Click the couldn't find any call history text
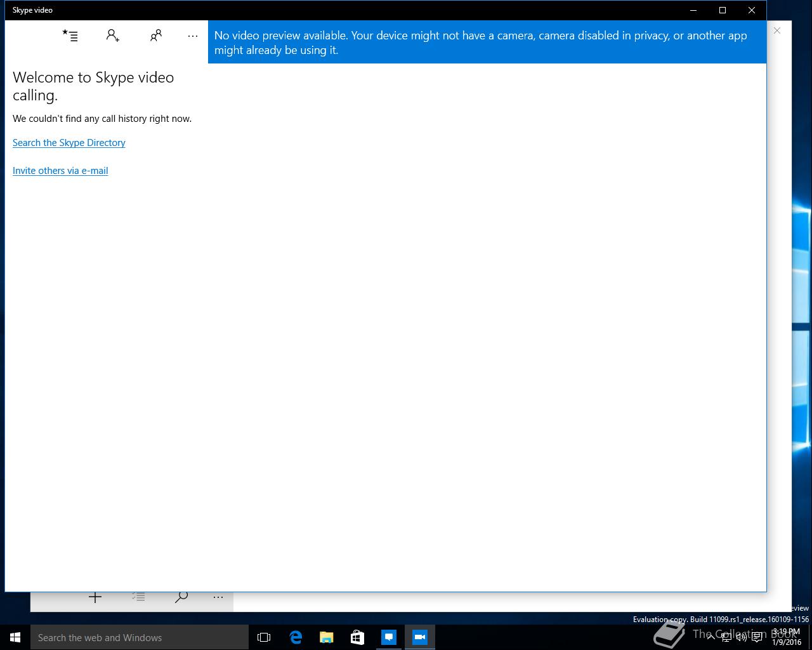 [102, 119]
